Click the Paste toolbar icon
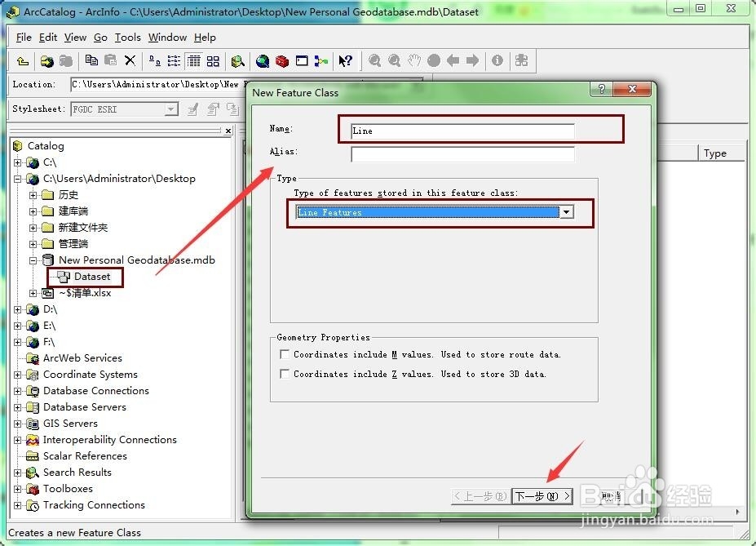The width and height of the screenshot is (756, 546). [110, 60]
